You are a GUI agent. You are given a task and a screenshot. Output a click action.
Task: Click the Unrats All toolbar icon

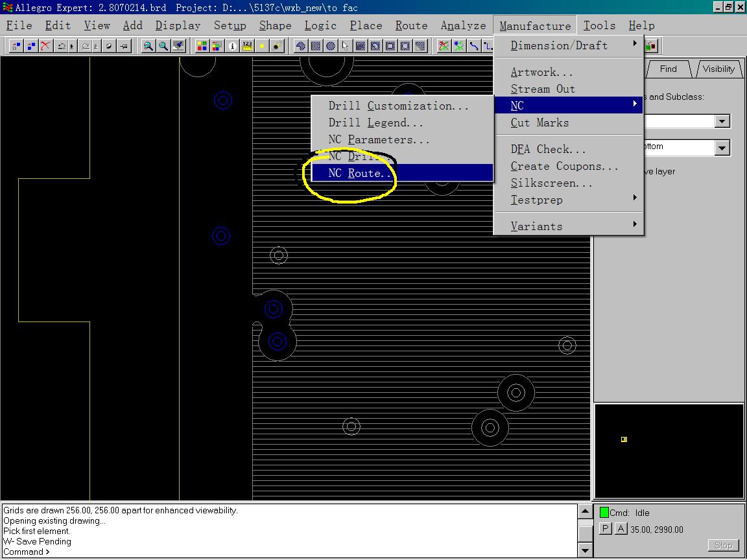[x=444, y=46]
